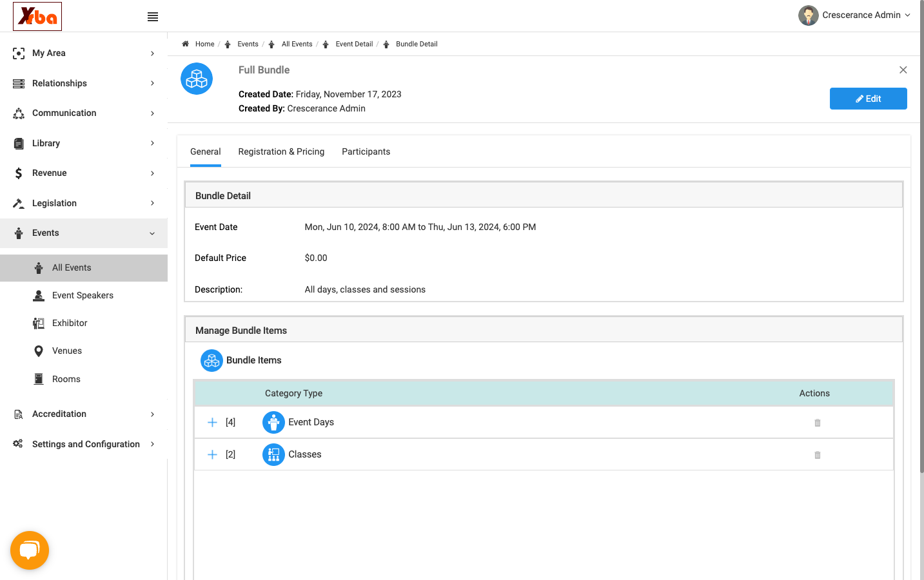The width and height of the screenshot is (924, 580).
Task: Click the Xba logo
Action: point(37,16)
